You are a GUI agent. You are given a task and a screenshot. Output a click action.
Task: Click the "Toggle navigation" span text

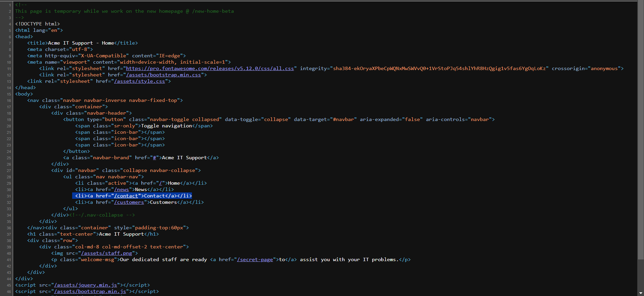coord(166,126)
